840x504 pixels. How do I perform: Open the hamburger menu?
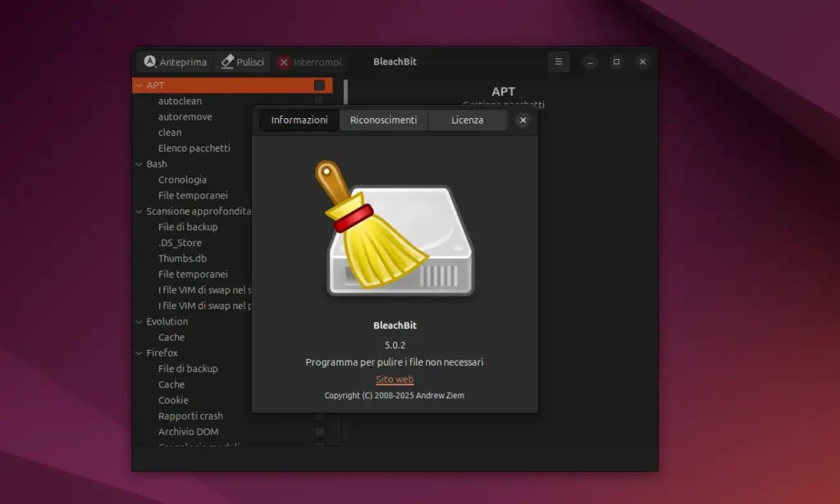[x=558, y=61]
